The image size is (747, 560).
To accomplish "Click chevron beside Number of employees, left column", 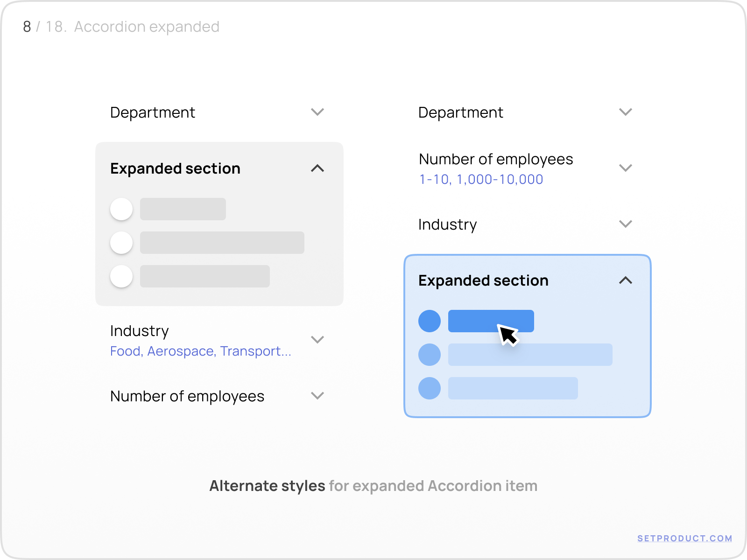I will (317, 395).
